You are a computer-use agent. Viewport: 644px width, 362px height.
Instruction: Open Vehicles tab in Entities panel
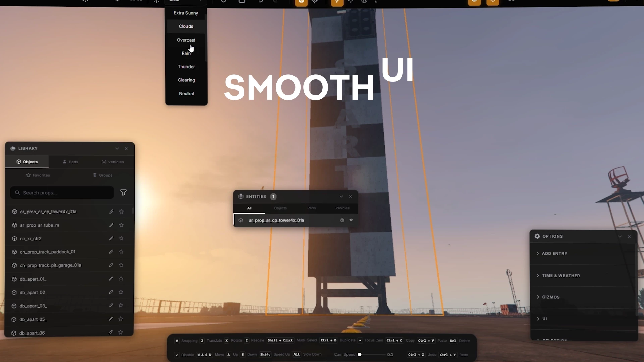(342, 208)
